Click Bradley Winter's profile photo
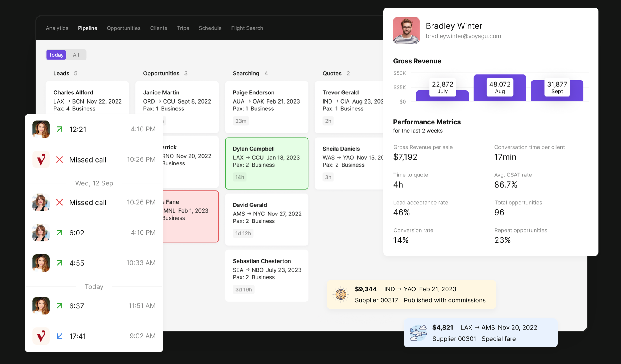The image size is (621, 364). [x=406, y=30]
